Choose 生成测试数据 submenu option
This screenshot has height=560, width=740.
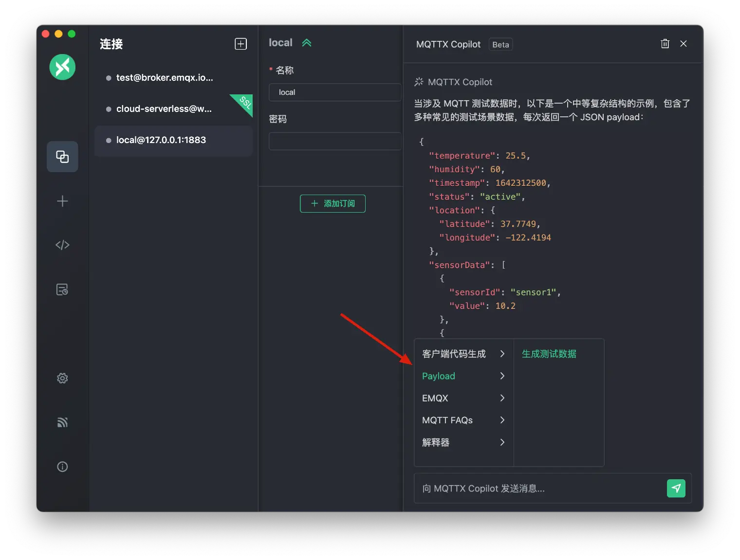point(549,354)
